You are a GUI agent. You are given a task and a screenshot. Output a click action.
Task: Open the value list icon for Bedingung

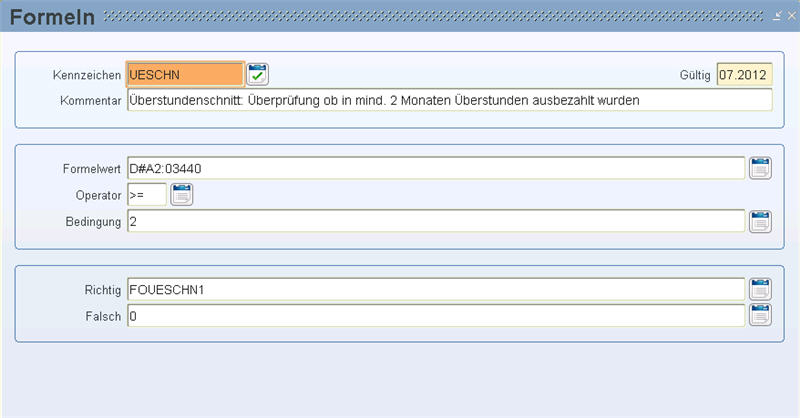(x=760, y=222)
